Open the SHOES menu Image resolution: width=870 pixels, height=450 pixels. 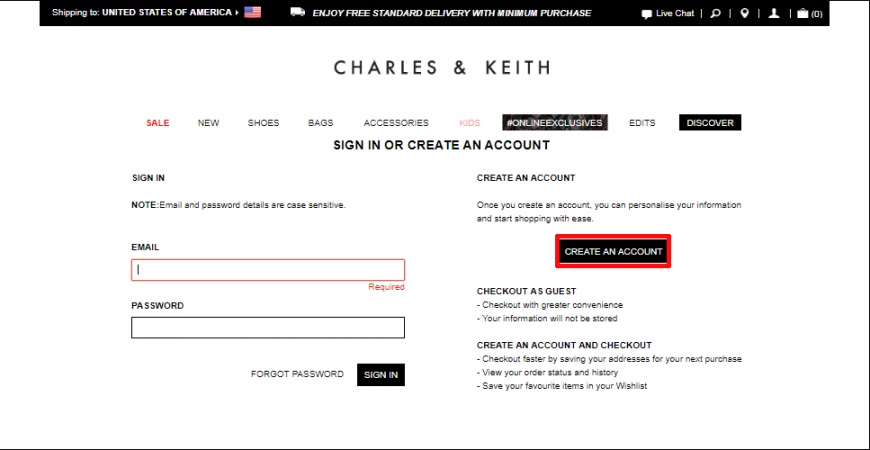(264, 123)
